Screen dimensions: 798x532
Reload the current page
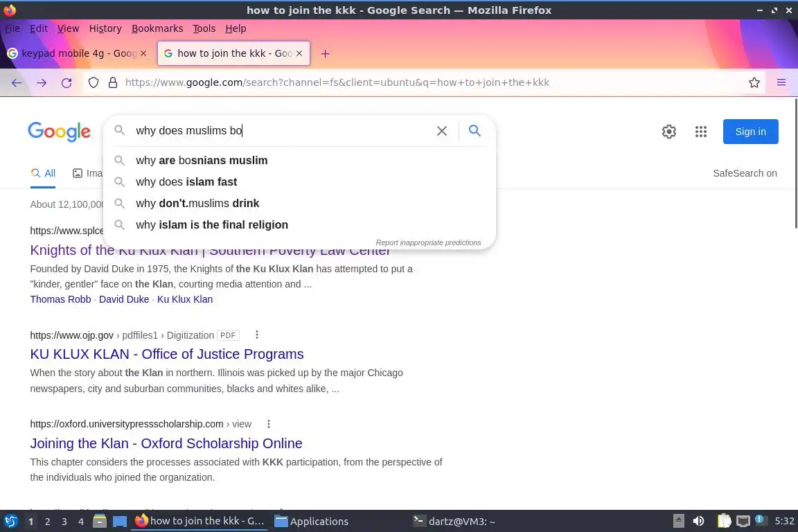[x=66, y=82]
